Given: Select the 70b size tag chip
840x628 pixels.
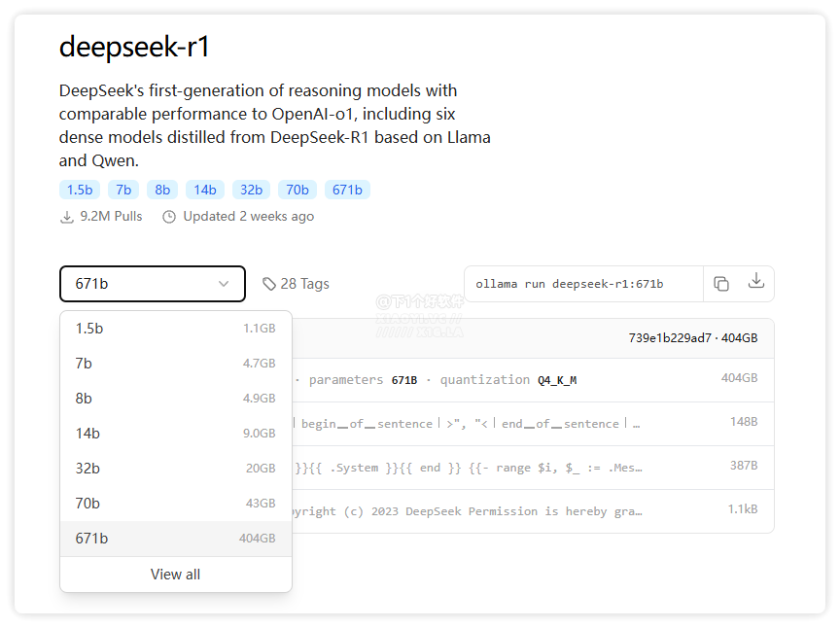Looking at the screenshot, I should [297, 190].
